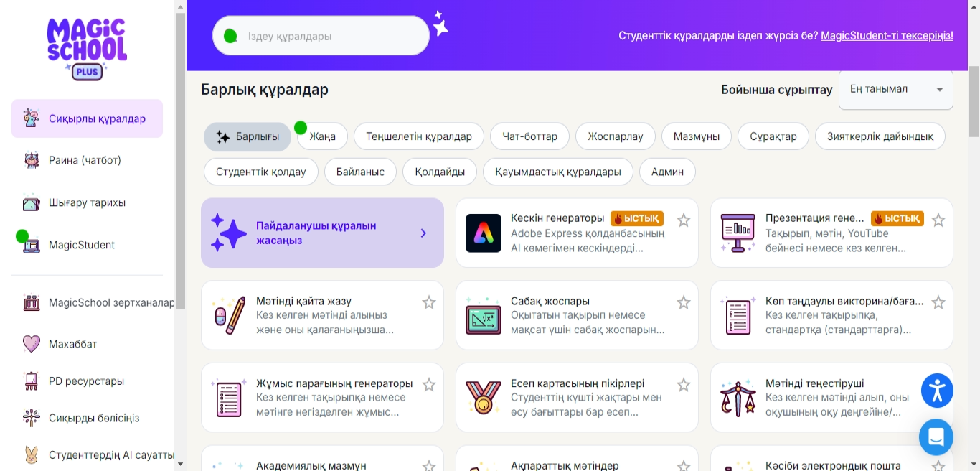
Task: Click the Раина chatbot icon
Action: [x=31, y=160]
